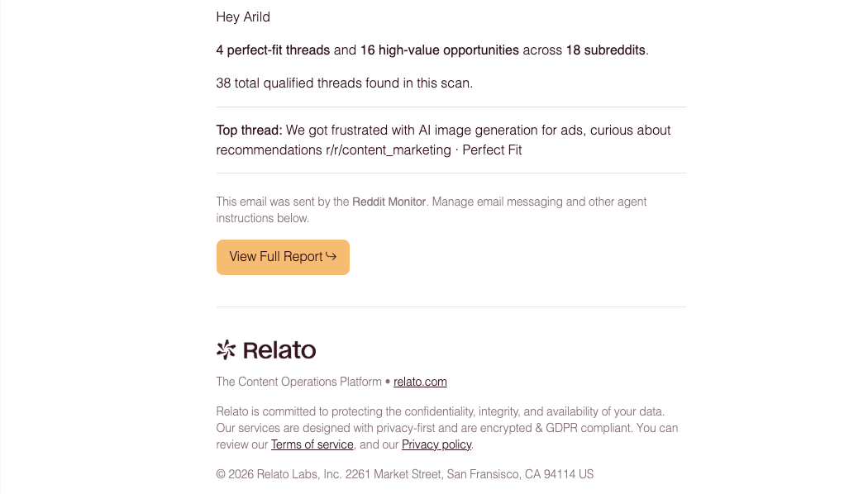Click the Hey Arild greeting line

(x=243, y=17)
